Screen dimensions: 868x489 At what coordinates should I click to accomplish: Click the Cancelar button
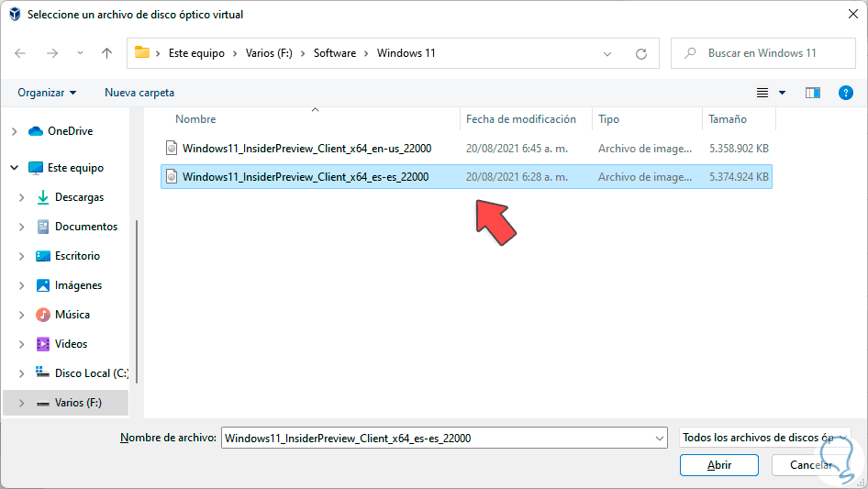[x=811, y=465]
